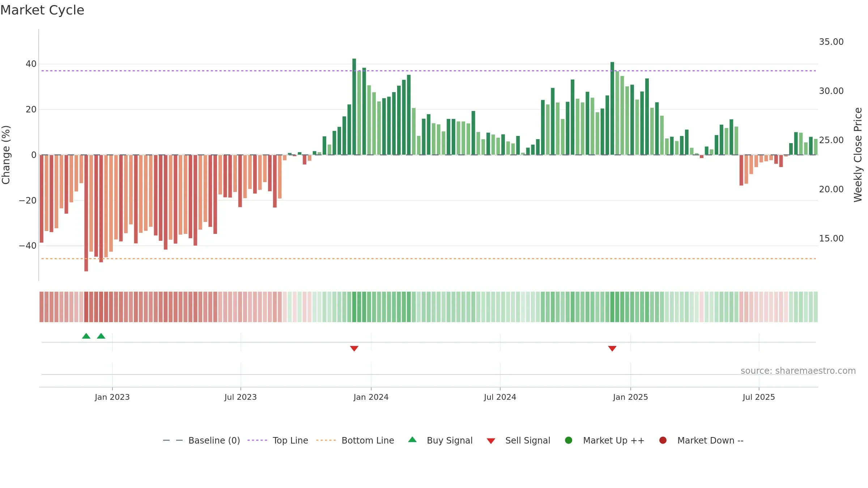Screen dimensions: 868x488
Task: Click the Change (%) axis title
Action: (6, 155)
